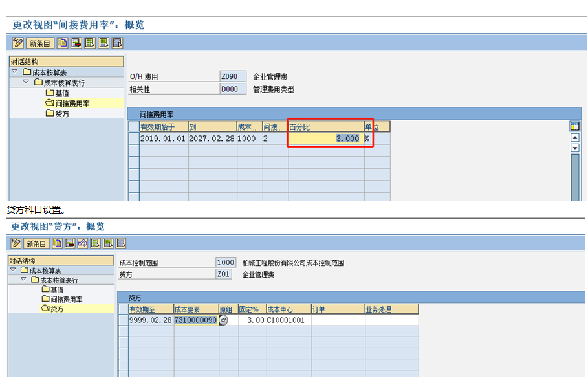Click 贷方 field showing Z01
This screenshot has height=378, width=588.
224,274
